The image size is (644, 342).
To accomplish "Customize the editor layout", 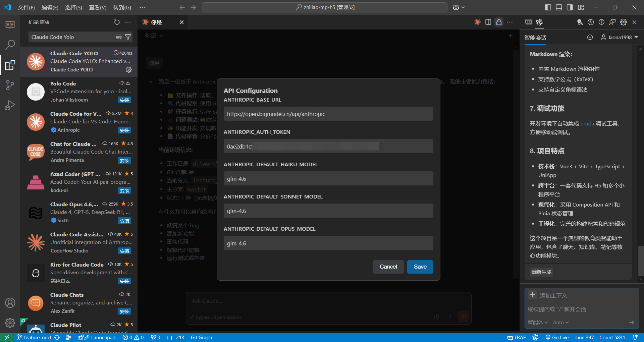I will tap(581, 7).
